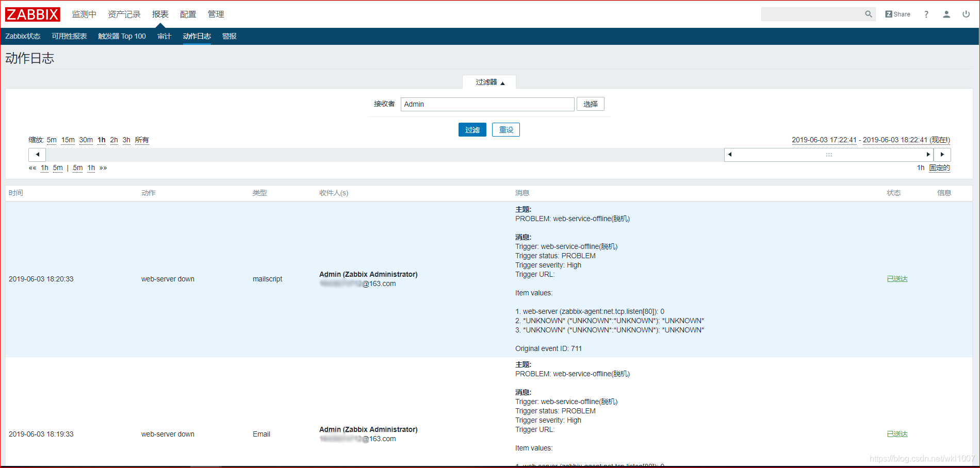980x468 pixels.
Task: Click the top search input field
Action: [x=813, y=14]
